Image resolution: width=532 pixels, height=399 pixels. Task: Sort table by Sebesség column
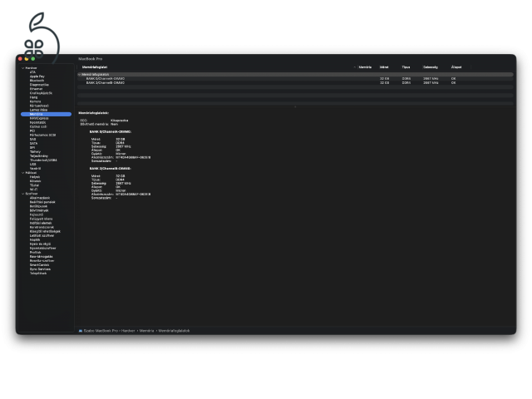point(431,66)
